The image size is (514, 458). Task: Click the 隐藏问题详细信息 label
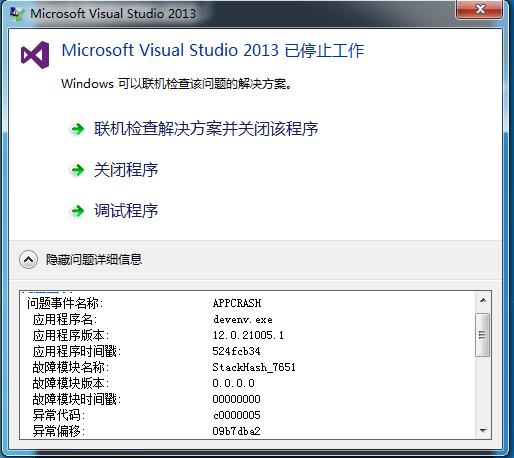pyautogui.click(x=94, y=259)
